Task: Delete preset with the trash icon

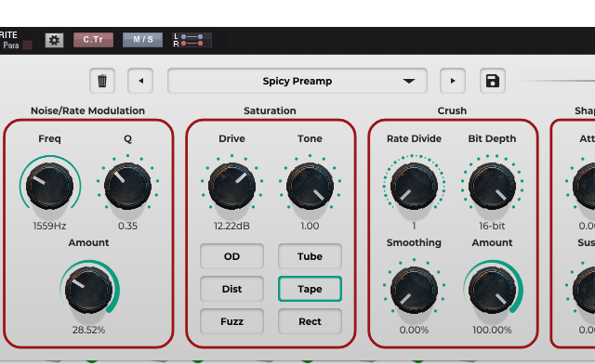Action: point(102,81)
